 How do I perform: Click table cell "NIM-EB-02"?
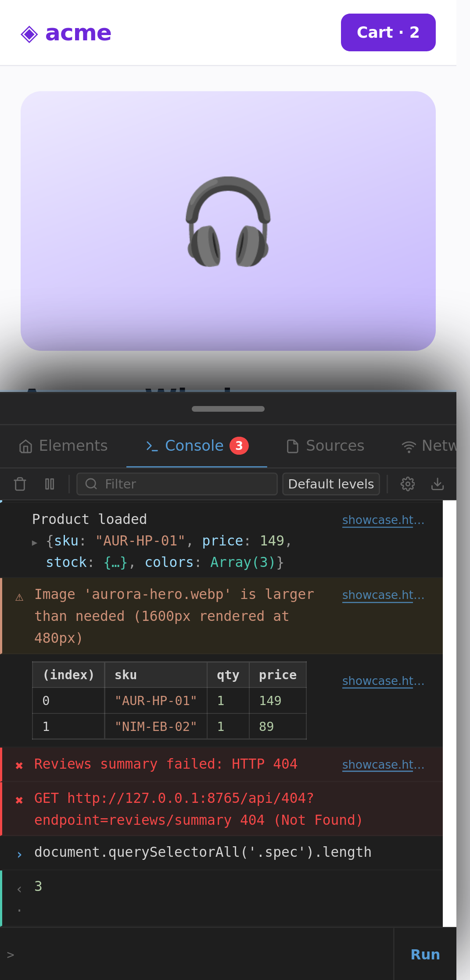point(156,727)
